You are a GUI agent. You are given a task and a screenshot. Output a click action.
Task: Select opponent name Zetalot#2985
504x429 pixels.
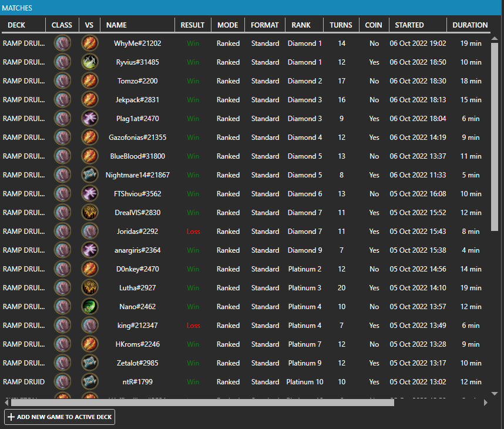coord(137,363)
